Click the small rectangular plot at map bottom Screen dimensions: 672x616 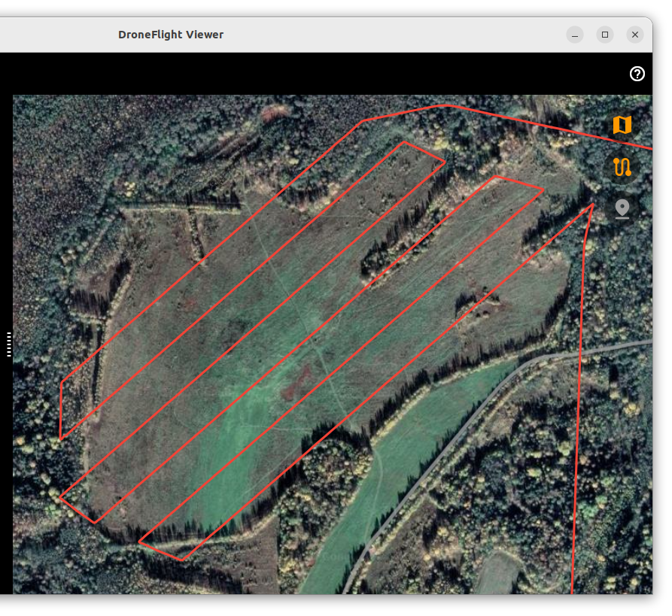[498, 575]
